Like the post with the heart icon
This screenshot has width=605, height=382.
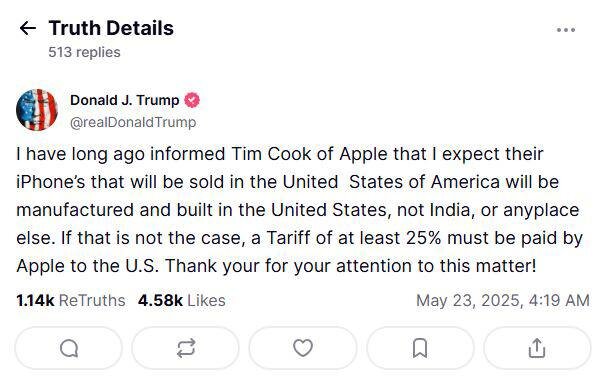tap(303, 348)
